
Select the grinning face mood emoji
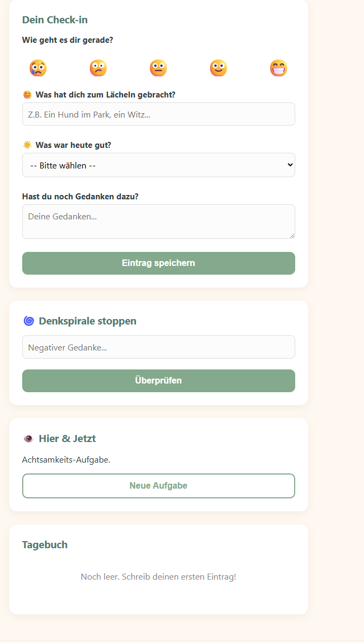point(278,68)
